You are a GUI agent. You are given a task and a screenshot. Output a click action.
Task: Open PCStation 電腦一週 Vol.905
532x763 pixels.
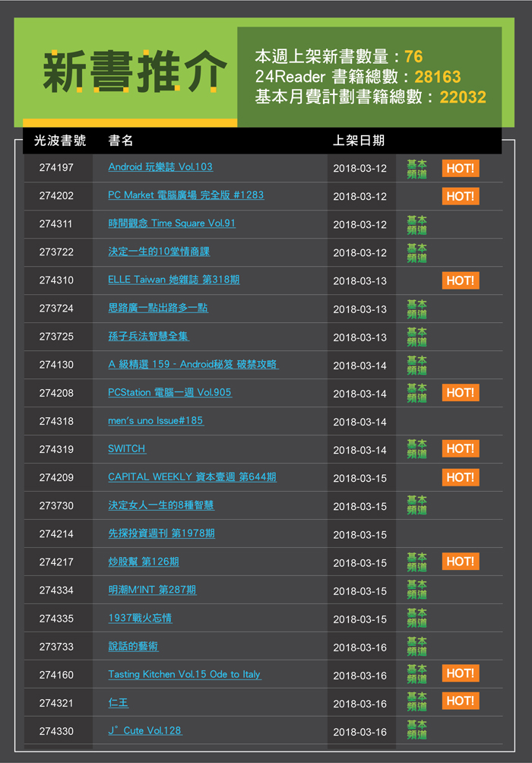coord(169,392)
